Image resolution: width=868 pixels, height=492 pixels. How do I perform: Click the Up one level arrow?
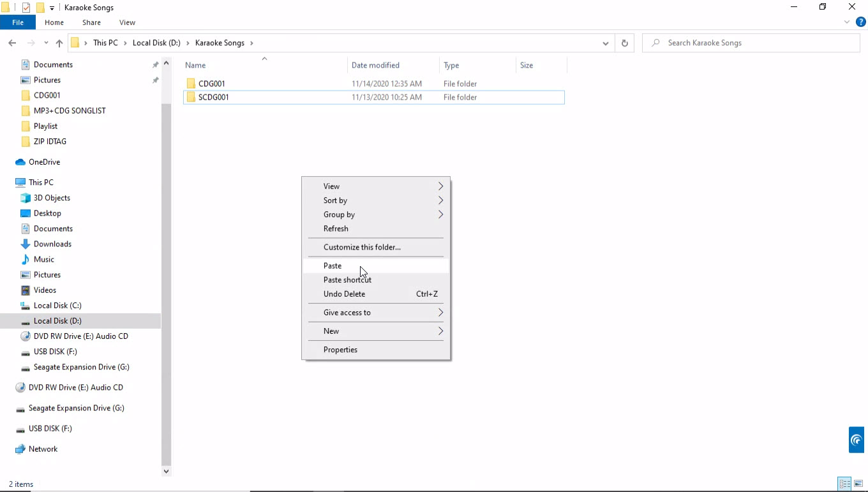pyautogui.click(x=59, y=43)
